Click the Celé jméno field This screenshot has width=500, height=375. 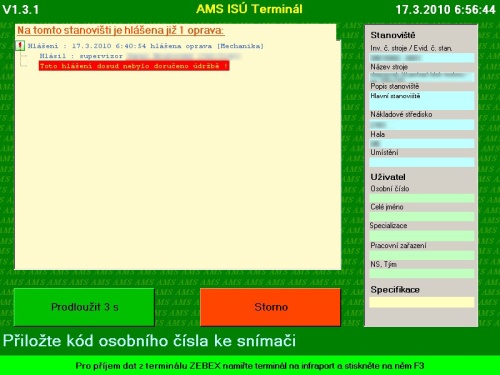point(422,217)
